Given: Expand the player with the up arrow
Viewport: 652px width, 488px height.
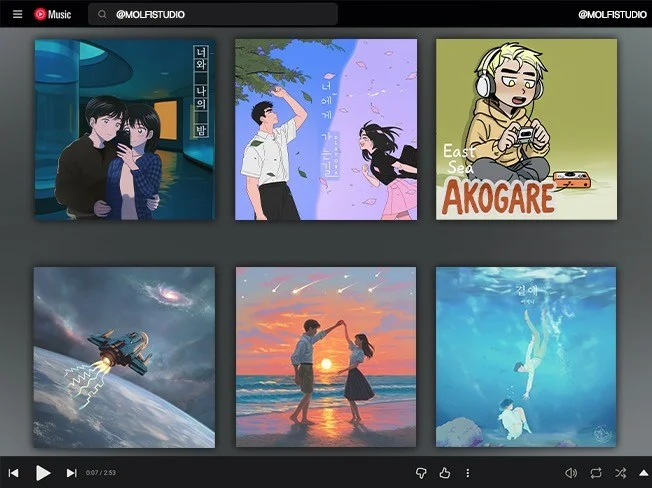Looking at the screenshot, I should tap(643, 473).
